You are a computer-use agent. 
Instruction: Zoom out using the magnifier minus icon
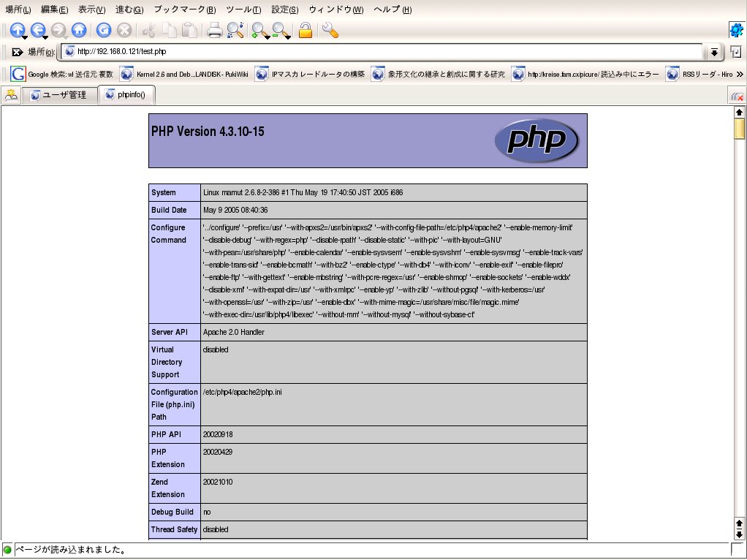(280, 30)
